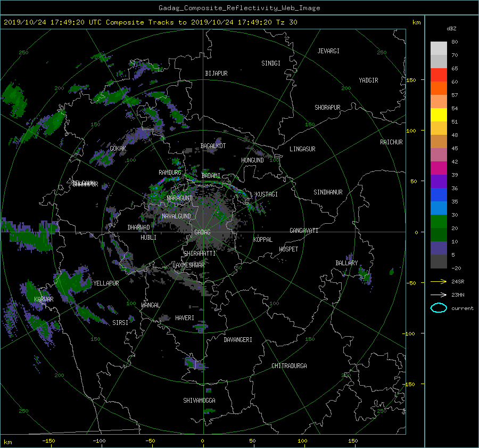Click the SHIRAHATTI city label
The image size is (479, 448).
[x=200, y=254]
